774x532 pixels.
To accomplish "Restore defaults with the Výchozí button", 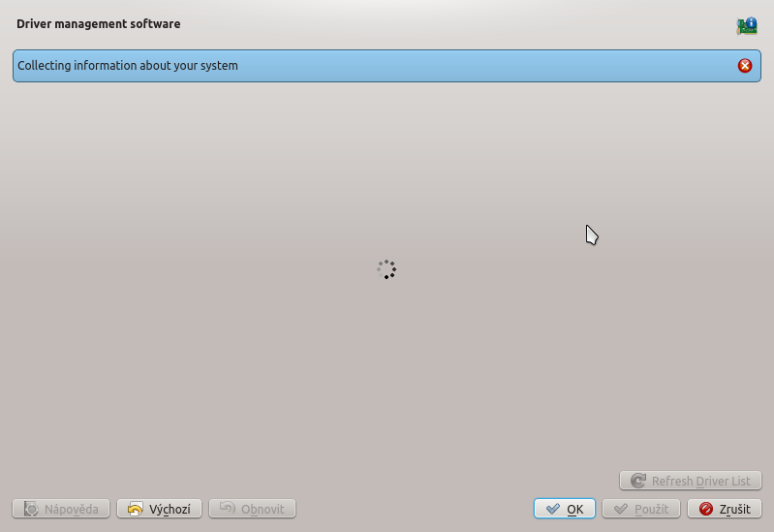I will (159, 509).
